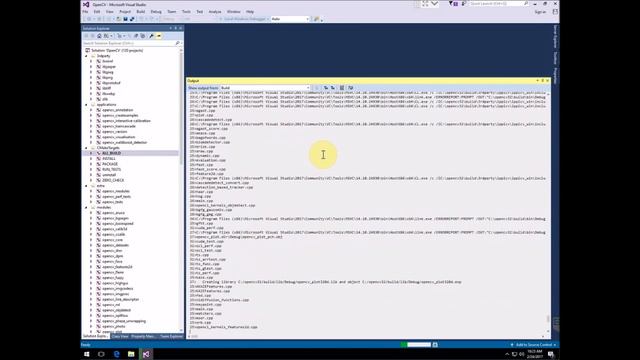Click Sign in link
The width and height of the screenshot is (640, 360).
540,12
